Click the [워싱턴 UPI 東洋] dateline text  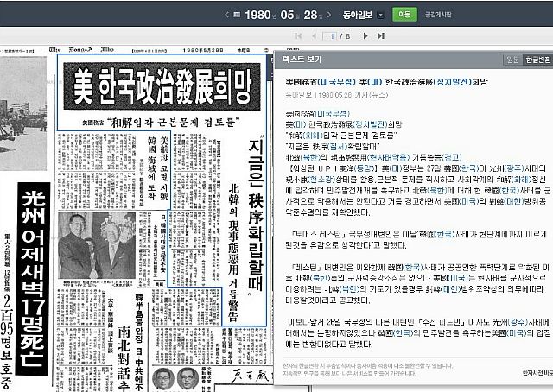click(x=334, y=168)
